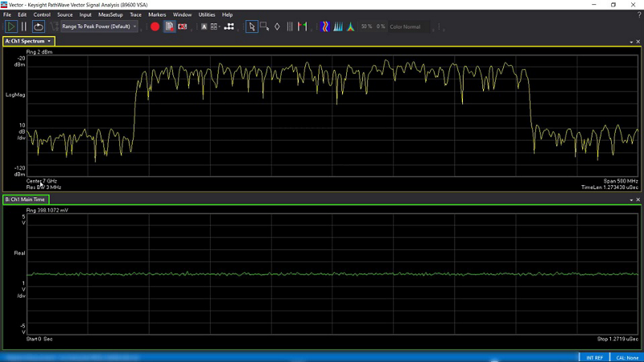Screen dimensions: 644x362
Task: Open the File menu
Action: click(7, 14)
